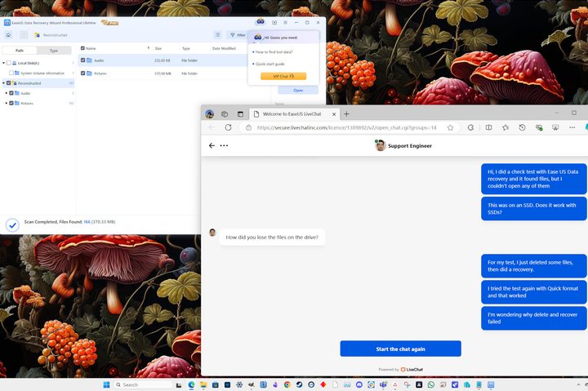View site information lock icon in address bar
Screen dimensions: 588x391
click(x=248, y=127)
